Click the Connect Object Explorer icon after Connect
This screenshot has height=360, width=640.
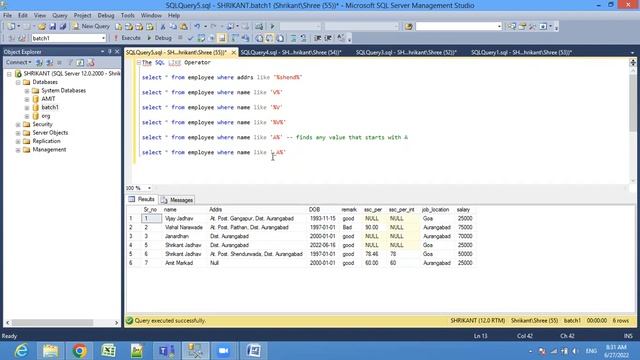click(x=39, y=62)
